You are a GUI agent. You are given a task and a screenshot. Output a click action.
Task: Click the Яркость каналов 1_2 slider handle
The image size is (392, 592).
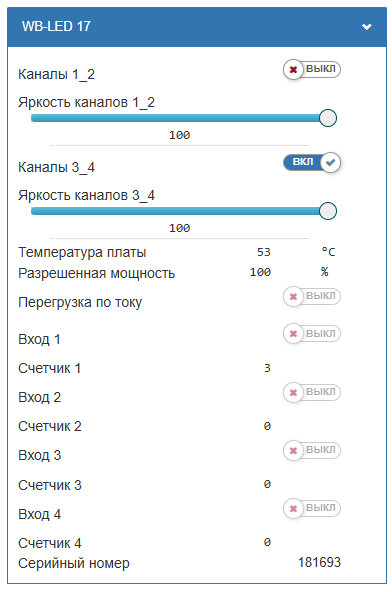(327, 118)
